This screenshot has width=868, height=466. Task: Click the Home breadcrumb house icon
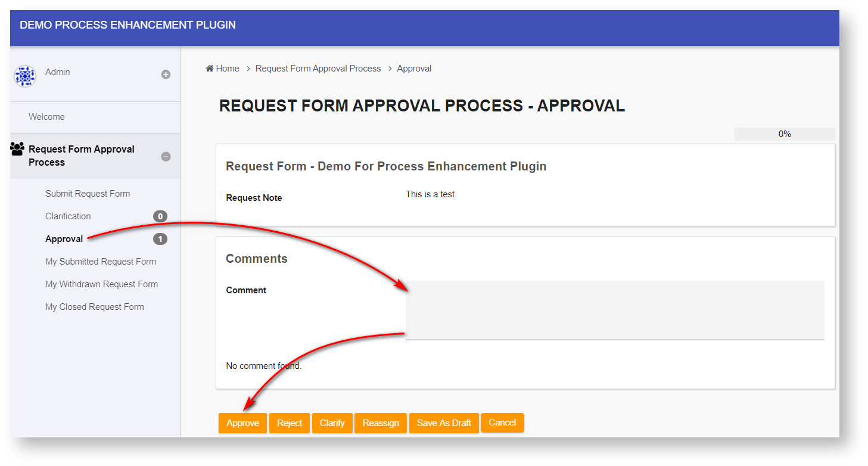[x=210, y=69]
